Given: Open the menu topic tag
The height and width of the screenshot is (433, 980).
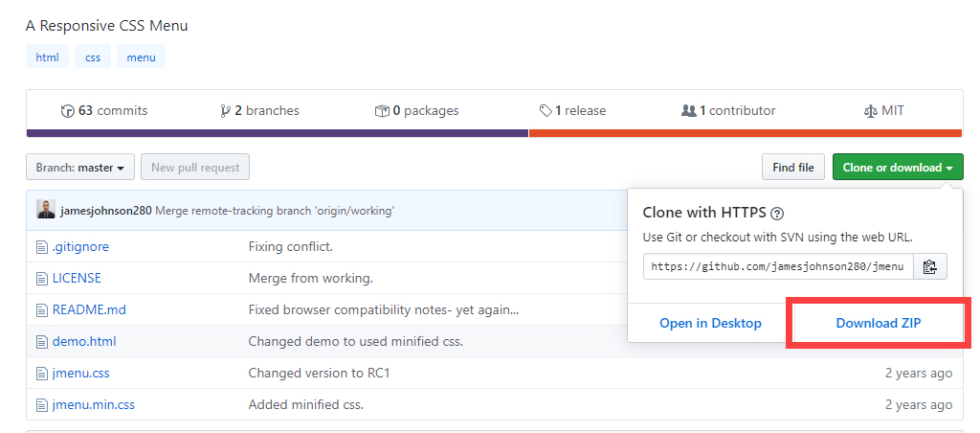Looking at the screenshot, I should click(x=142, y=57).
